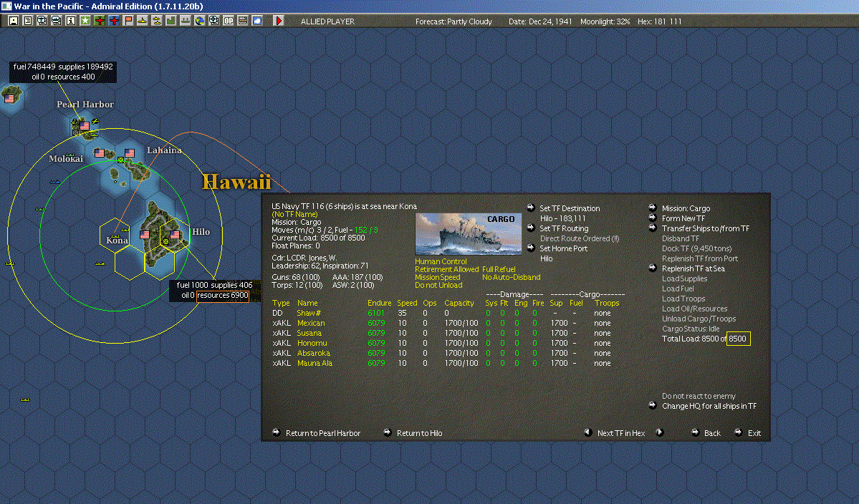The width and height of the screenshot is (859, 504).
Task: Toggle Full Refuel setting
Action: click(499, 269)
